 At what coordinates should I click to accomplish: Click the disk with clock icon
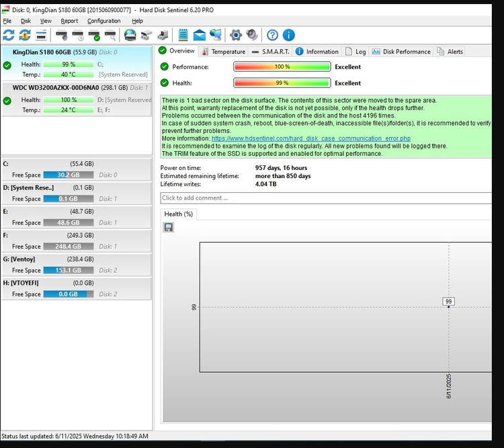point(78,35)
